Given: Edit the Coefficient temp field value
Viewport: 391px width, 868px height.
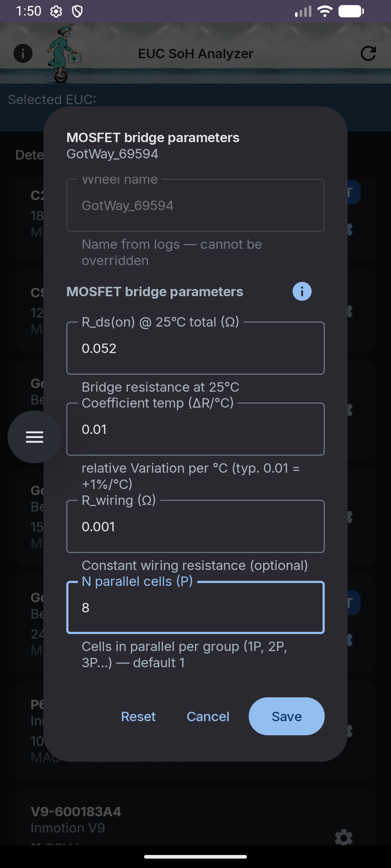Looking at the screenshot, I should pyautogui.click(x=195, y=429).
